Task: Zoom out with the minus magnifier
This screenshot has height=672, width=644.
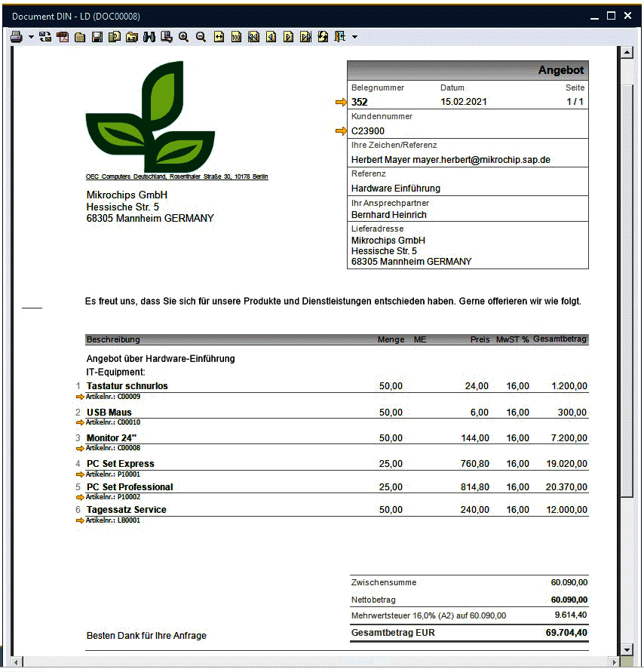Action: coord(201,36)
